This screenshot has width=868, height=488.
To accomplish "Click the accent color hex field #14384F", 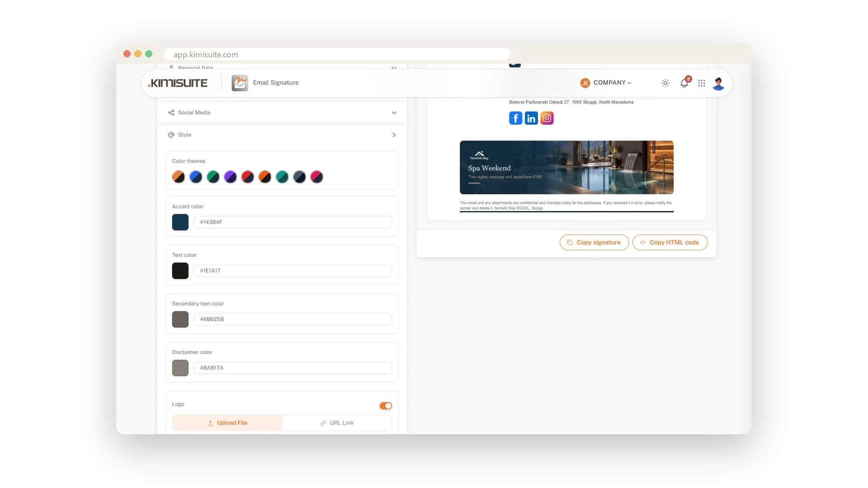I will (x=292, y=222).
